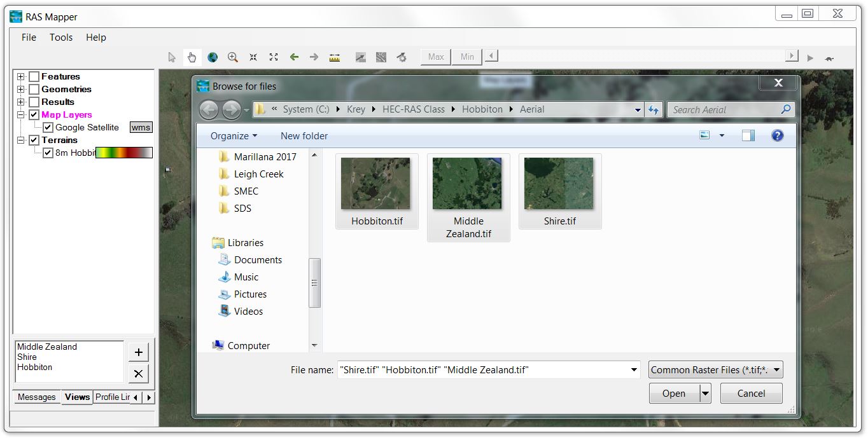
Task: Toggle the preview pane icon
Action: (x=748, y=135)
